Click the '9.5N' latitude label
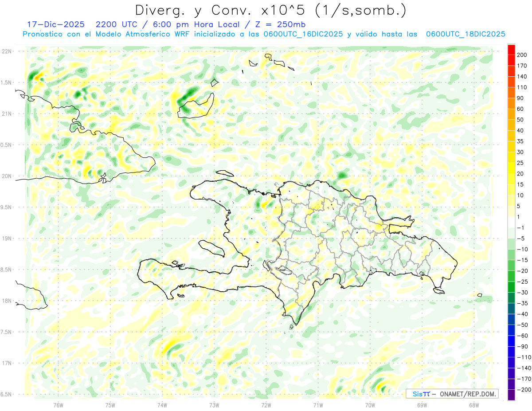 (x=7, y=207)
